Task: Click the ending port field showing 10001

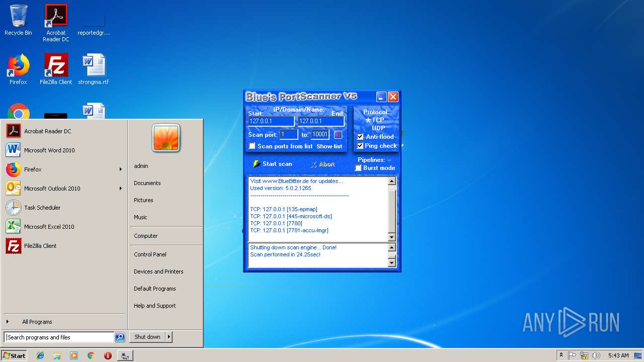Action: click(320, 134)
